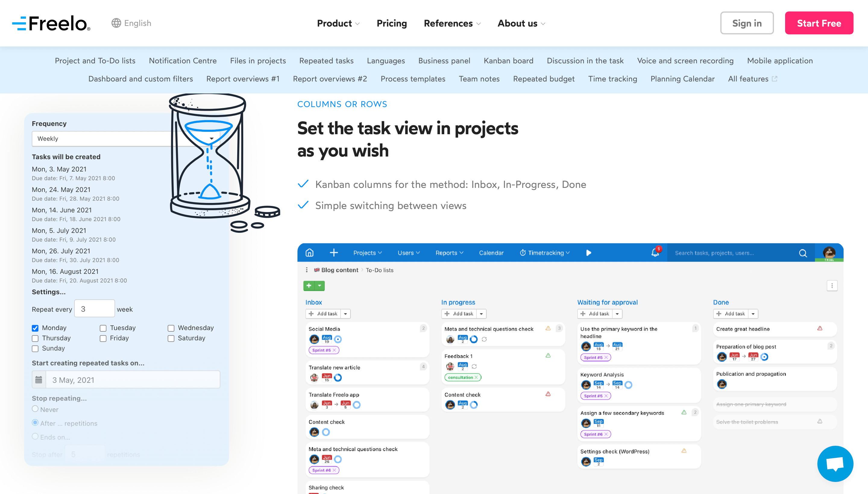This screenshot has width=868, height=494.
Task: Click Add task in In progress column
Action: [459, 314]
